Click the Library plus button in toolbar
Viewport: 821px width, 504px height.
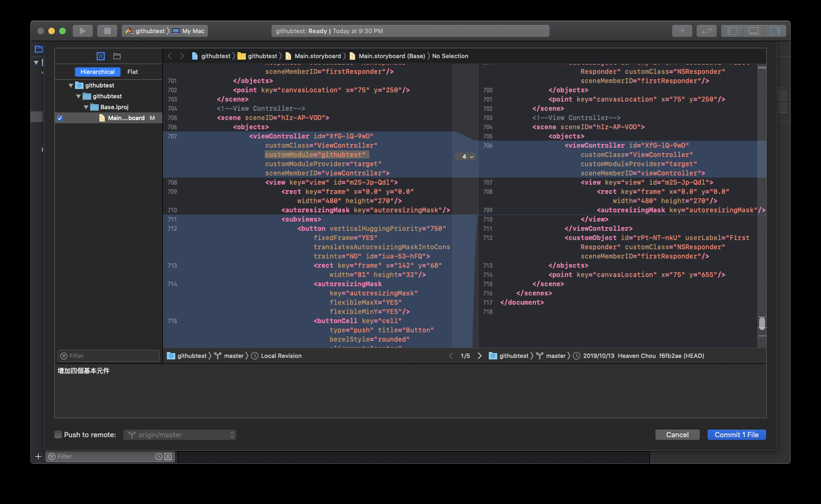point(682,31)
